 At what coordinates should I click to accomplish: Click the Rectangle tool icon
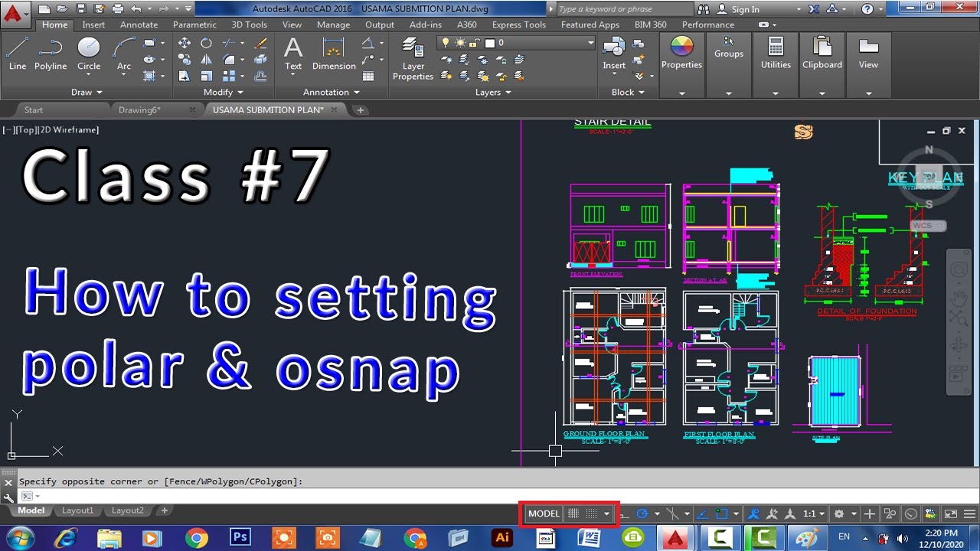click(x=149, y=43)
